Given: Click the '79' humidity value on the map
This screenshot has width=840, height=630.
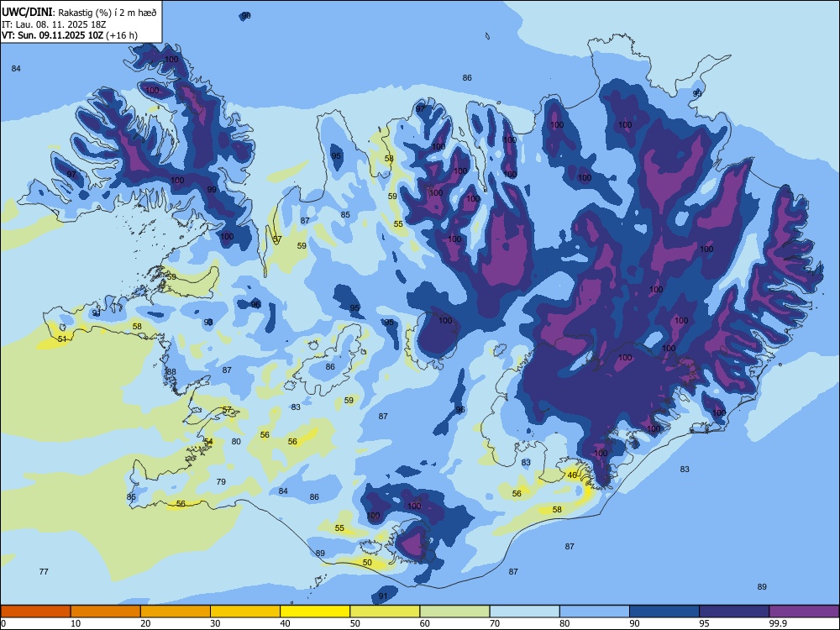Looking at the screenshot, I should tap(221, 481).
